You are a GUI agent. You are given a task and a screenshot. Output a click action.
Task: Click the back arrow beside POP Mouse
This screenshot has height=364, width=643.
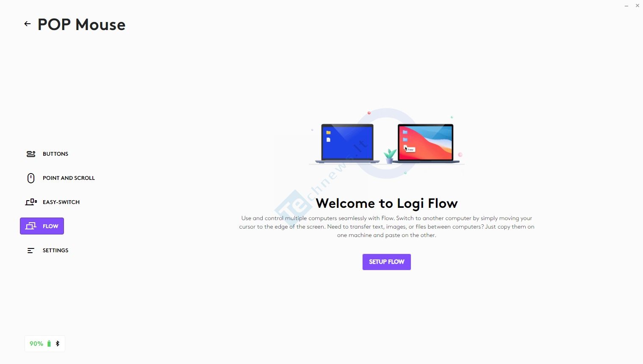pyautogui.click(x=28, y=24)
